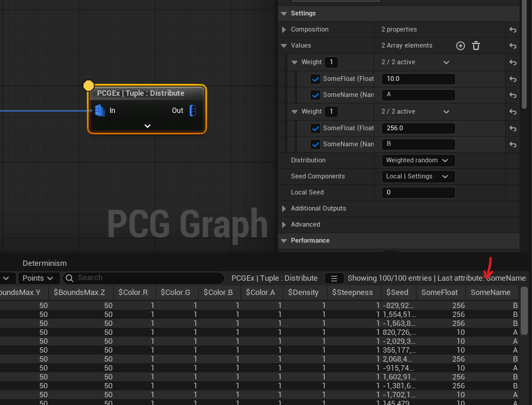This screenshot has height=405, width=532.
Task: Open Seed Components Local | Settings dropdown
Action: (418, 177)
